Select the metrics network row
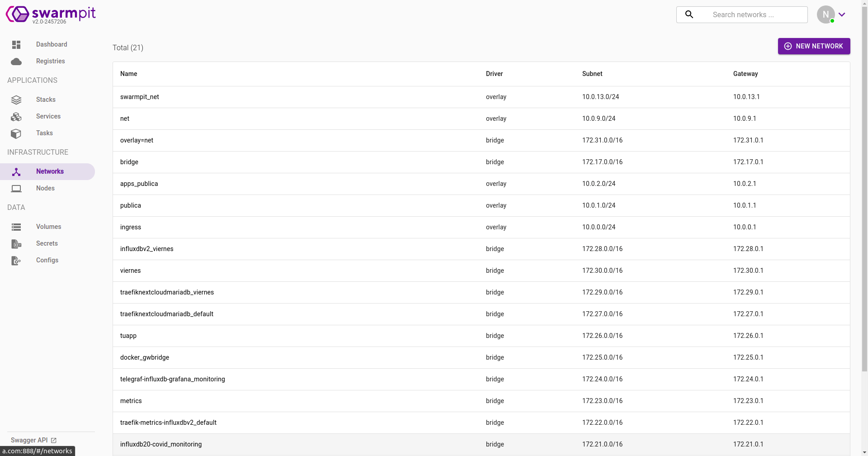Image resolution: width=868 pixels, height=456 pixels. click(481, 401)
